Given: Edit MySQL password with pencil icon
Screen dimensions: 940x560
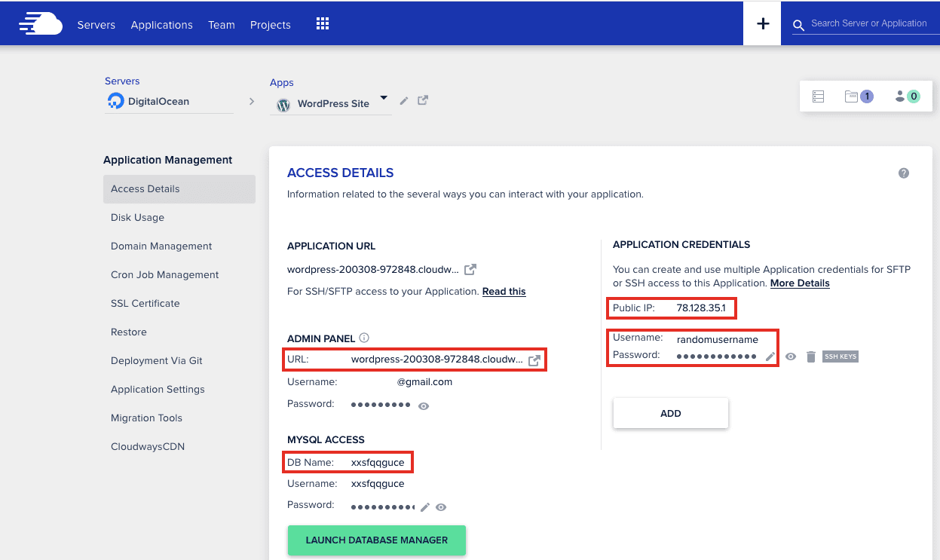Looking at the screenshot, I should coord(425,507).
